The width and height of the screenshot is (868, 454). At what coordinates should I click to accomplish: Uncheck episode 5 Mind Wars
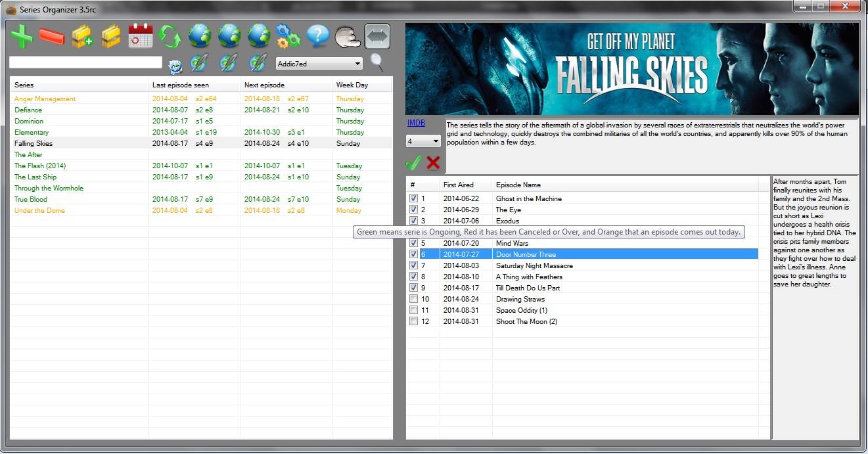pyautogui.click(x=413, y=242)
